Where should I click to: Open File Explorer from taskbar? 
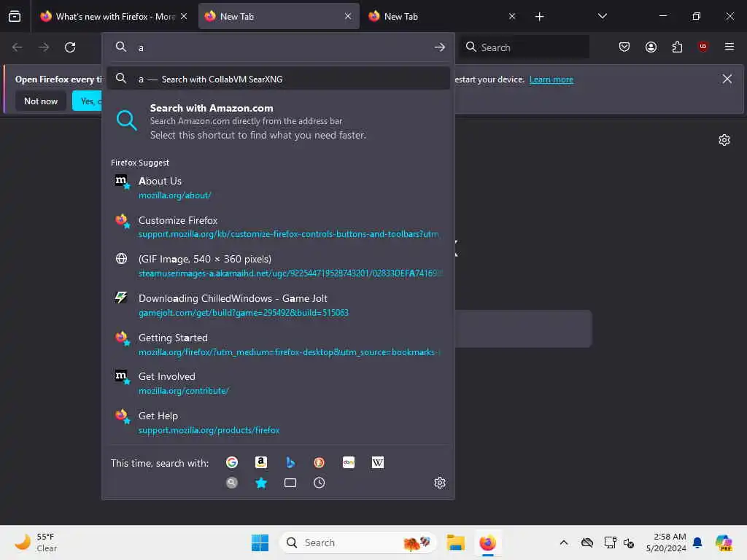(455, 542)
